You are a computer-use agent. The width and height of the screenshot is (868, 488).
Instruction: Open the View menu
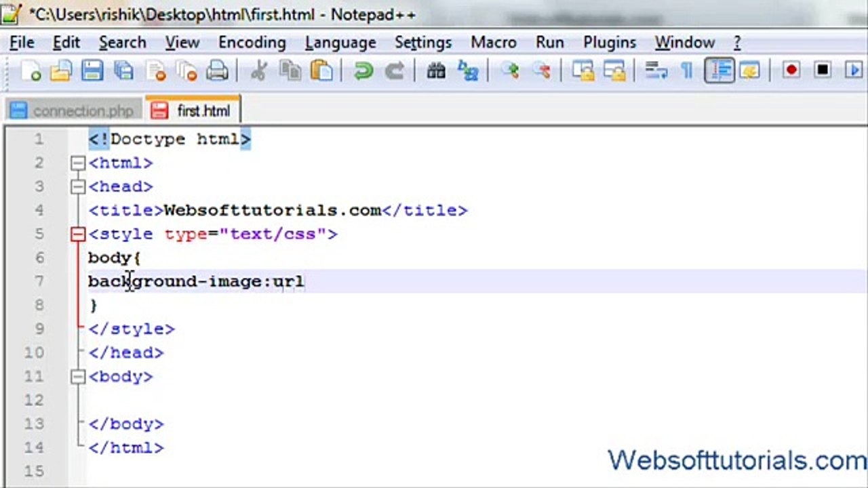click(x=182, y=42)
